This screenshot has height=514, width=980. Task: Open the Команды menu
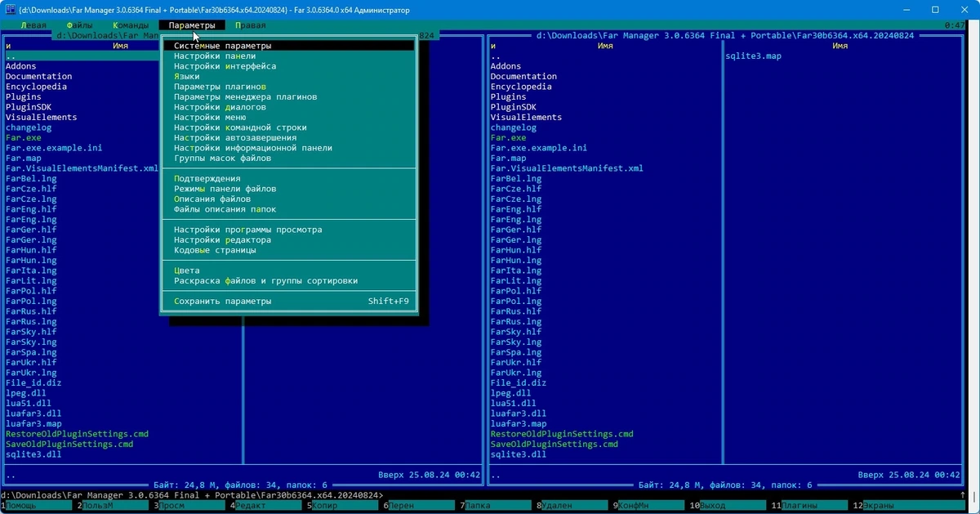click(131, 25)
